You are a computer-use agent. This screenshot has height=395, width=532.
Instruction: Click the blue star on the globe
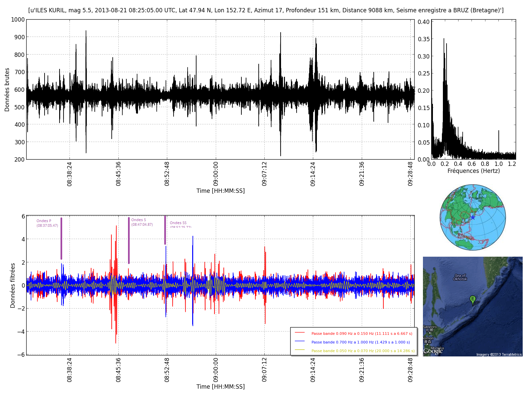point(472,217)
